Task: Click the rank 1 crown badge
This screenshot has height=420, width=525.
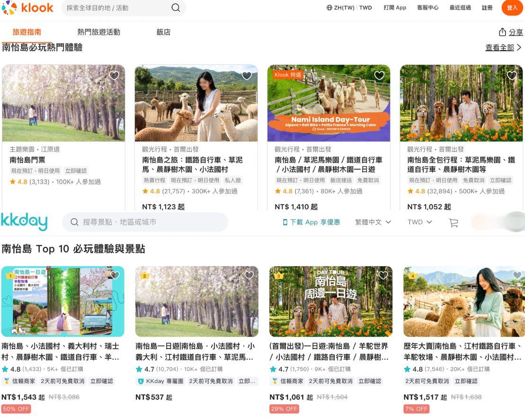Action: tap(10, 275)
